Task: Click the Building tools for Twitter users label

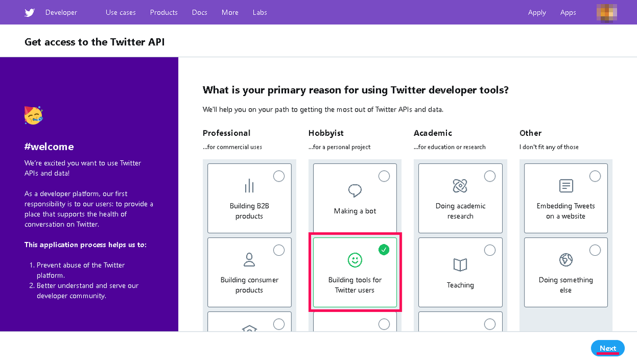Action: pos(355,285)
